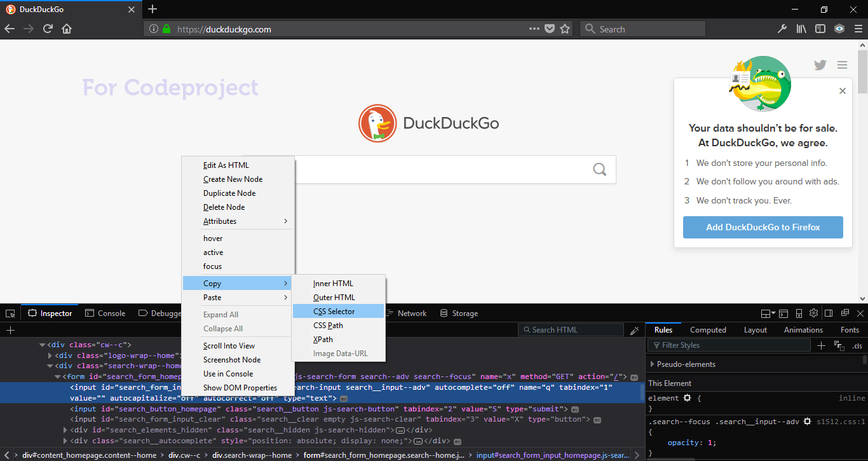
Task: Enable Responsive Design Mode icon
Action: tap(799, 313)
